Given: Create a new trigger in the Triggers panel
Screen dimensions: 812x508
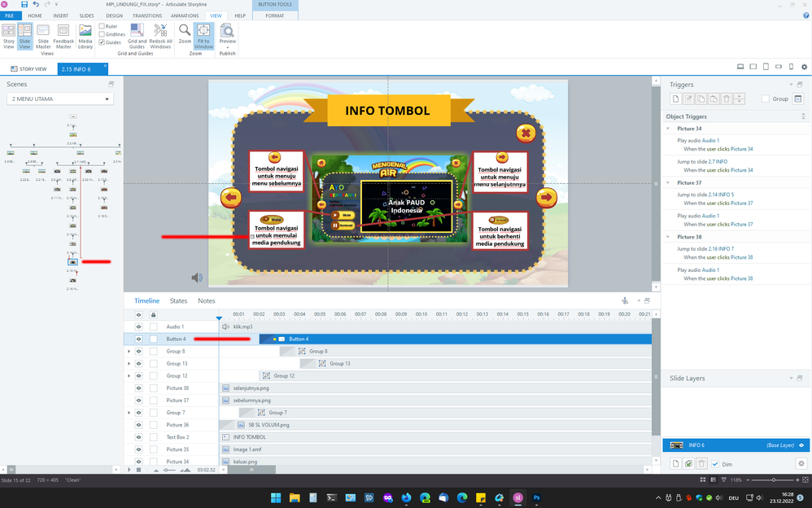Looking at the screenshot, I should tap(675, 99).
